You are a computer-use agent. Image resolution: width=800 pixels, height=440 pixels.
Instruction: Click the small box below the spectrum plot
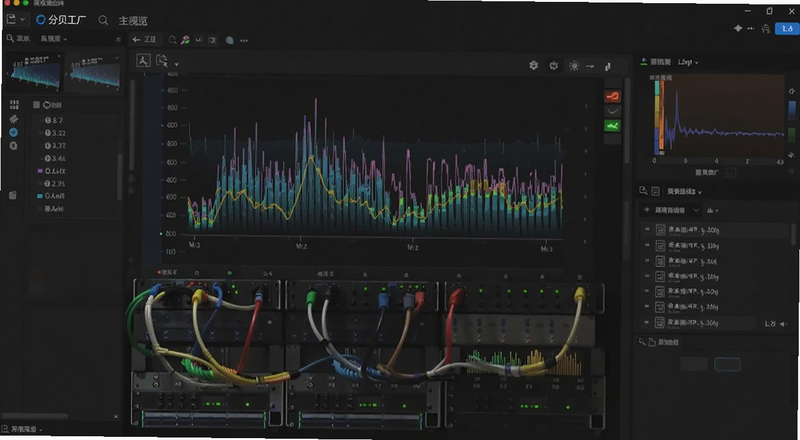click(x=731, y=173)
